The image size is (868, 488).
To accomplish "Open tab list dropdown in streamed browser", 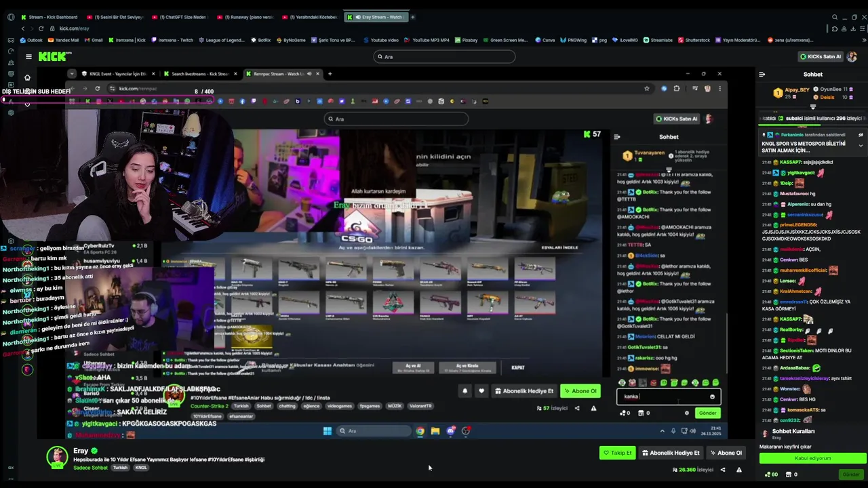I will point(71,74).
